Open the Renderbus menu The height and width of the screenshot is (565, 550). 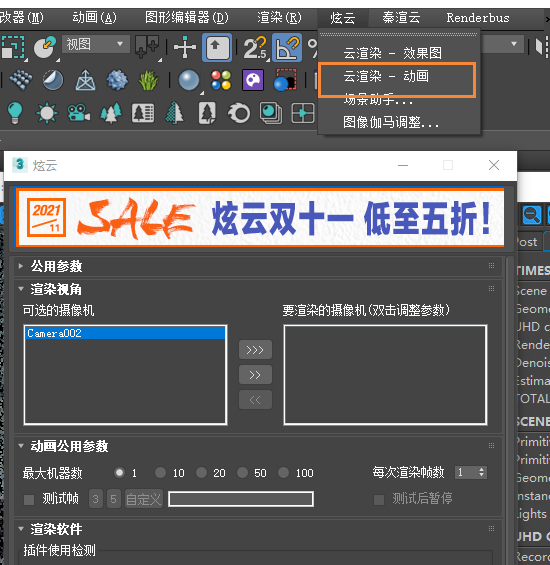point(478,17)
